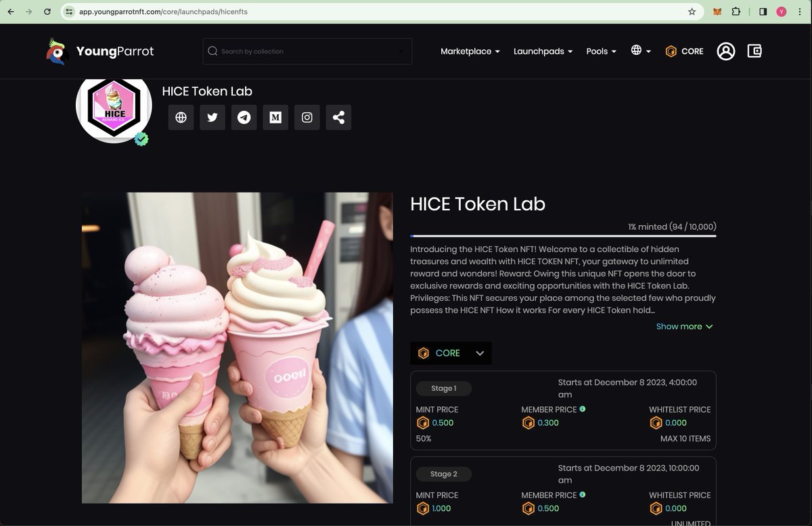
Task: Open the language globe dropdown in navbar
Action: point(639,51)
